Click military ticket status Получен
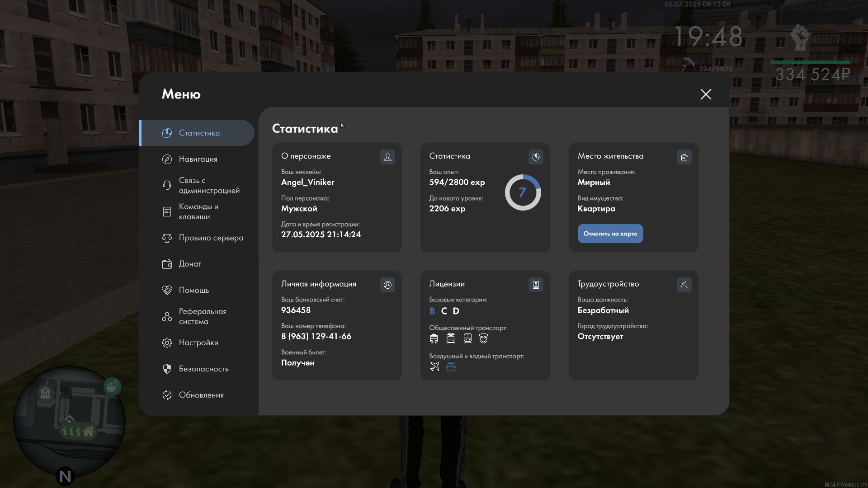The image size is (868, 488). point(297,363)
